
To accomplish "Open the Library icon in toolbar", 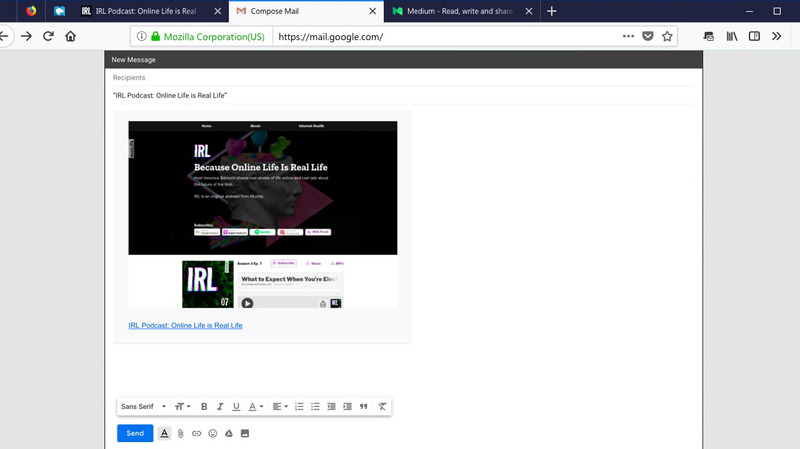I will [732, 36].
